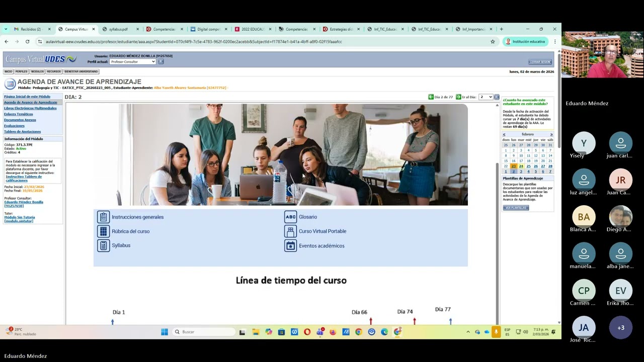Open Perfil actual dropdown Profesor-Consultor
Screen dimensions: 644x362
(133, 62)
